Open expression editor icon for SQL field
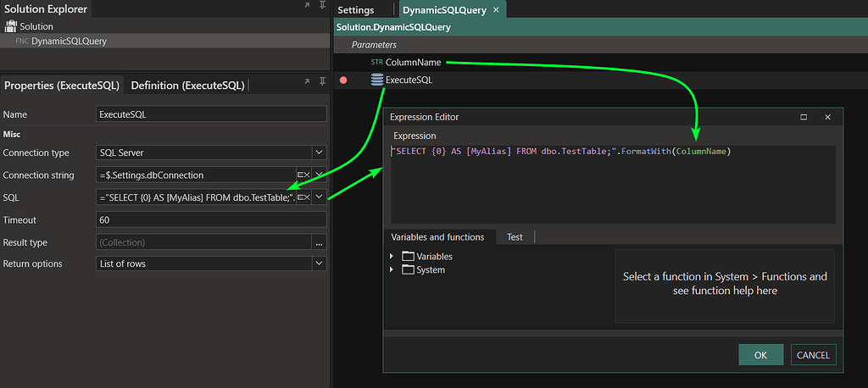Viewport: 868px width, 388px height. point(303,197)
